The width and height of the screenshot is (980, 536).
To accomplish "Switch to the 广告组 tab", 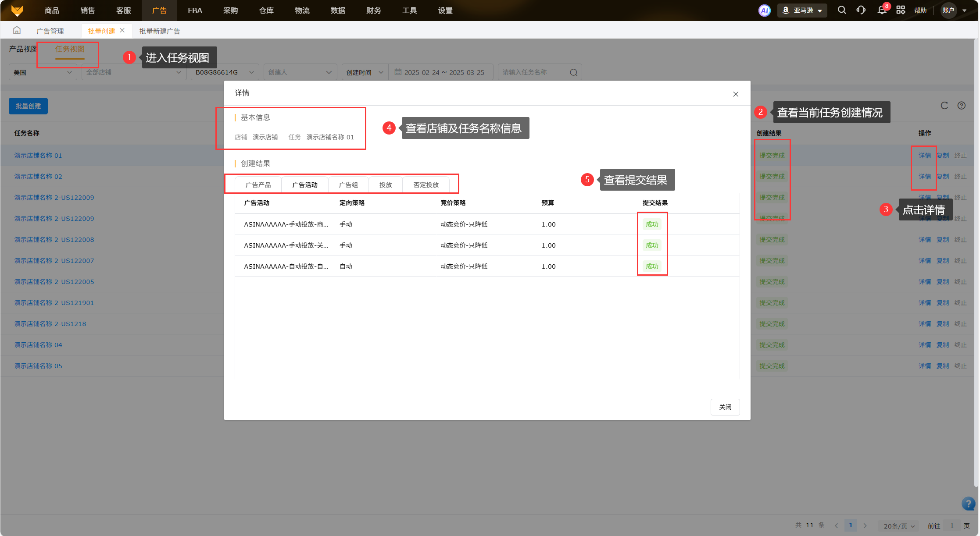I will [x=348, y=185].
